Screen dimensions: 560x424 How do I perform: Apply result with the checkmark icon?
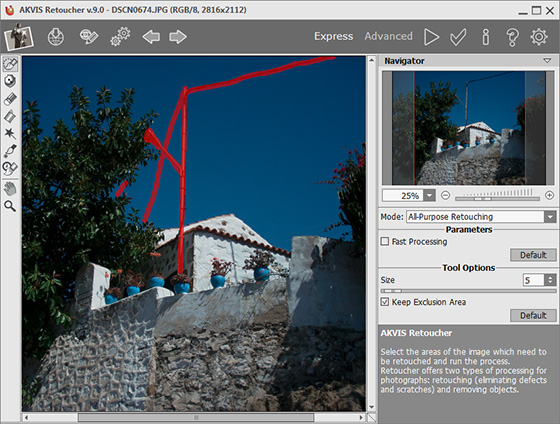458,36
